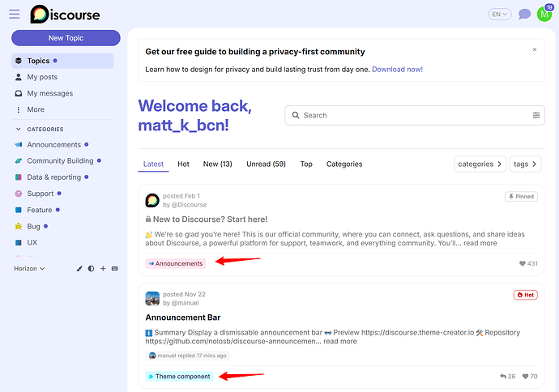Open the EN language selector
This screenshot has width=559, height=392.
(x=500, y=15)
